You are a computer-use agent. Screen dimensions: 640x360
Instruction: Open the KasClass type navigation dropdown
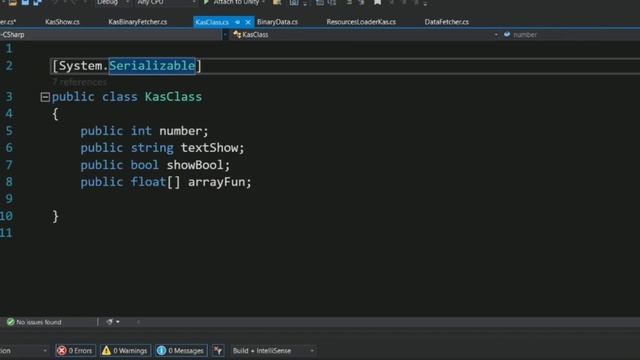365,35
